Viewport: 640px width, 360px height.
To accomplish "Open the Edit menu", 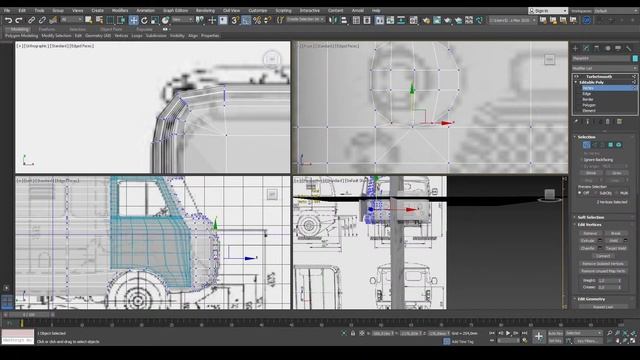I will tap(22, 11).
